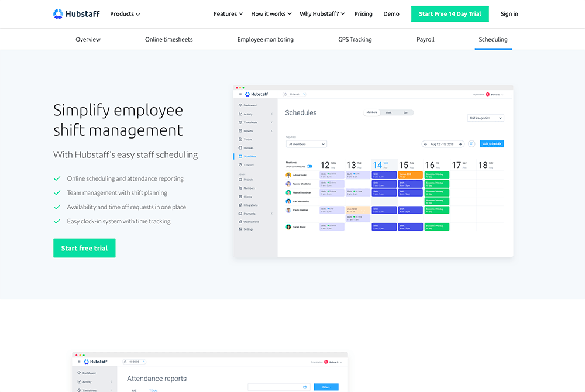The height and width of the screenshot is (392, 585).
Task: Click the Timesheets clock icon in Schedules sidebar
Action: pos(240,122)
